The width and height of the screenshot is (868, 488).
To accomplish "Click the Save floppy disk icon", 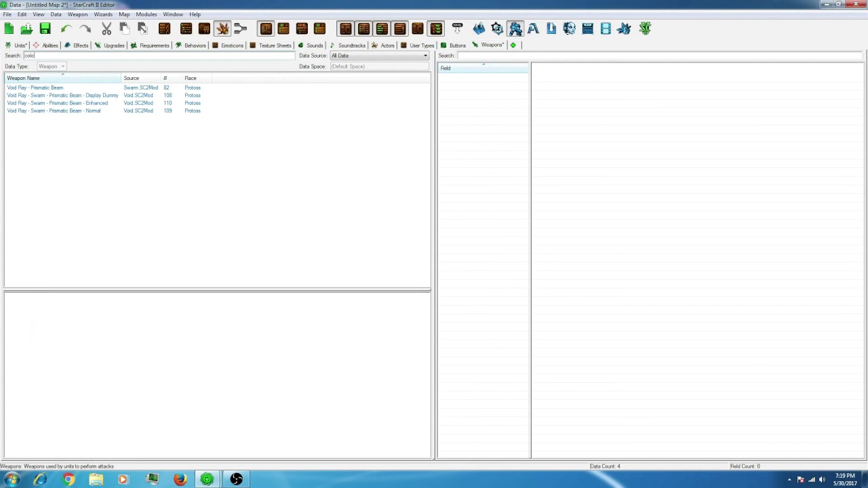I will coord(45,28).
